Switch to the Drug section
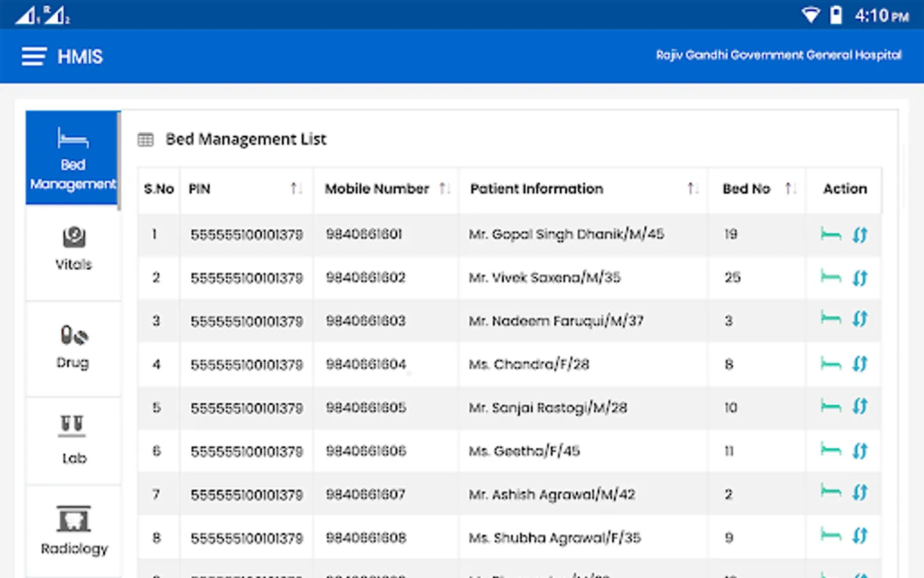The image size is (924, 578). tap(73, 347)
